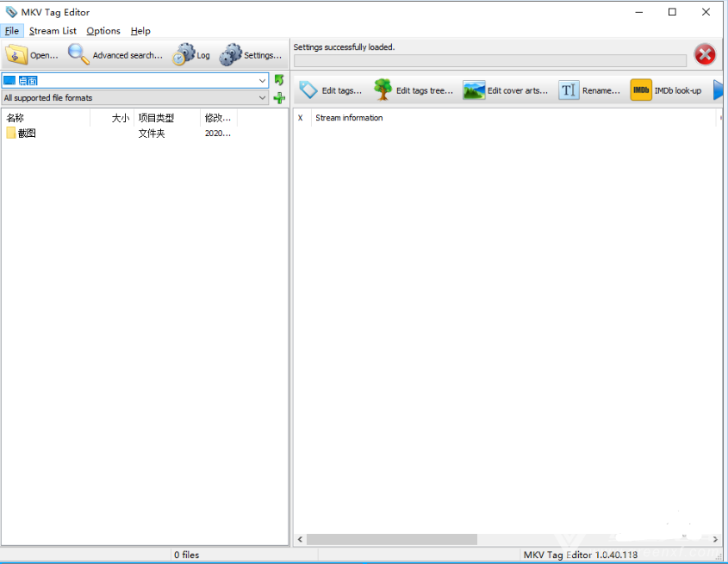This screenshot has width=728, height=564.
Task: Expand the folder path dropdown
Action: pyautogui.click(x=263, y=81)
